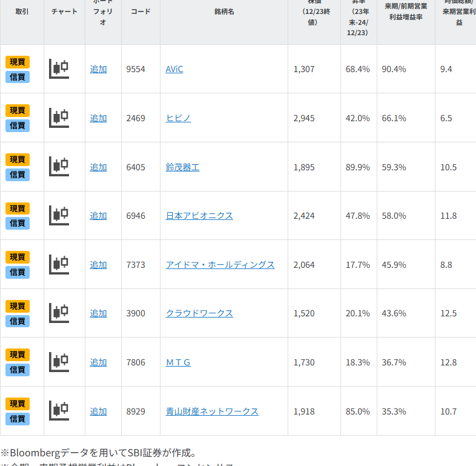Click 現買 button in the AViC row

18,62
